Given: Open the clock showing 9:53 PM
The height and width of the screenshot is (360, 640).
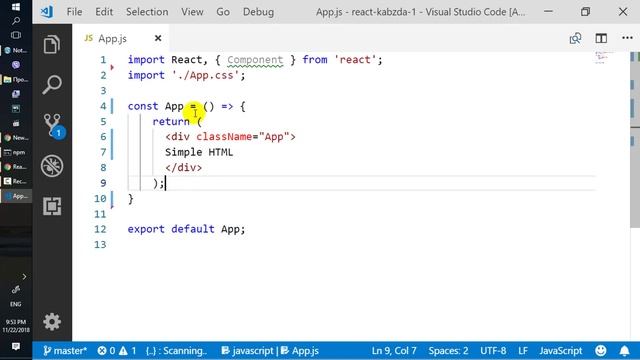Looking at the screenshot, I should (x=16, y=326).
